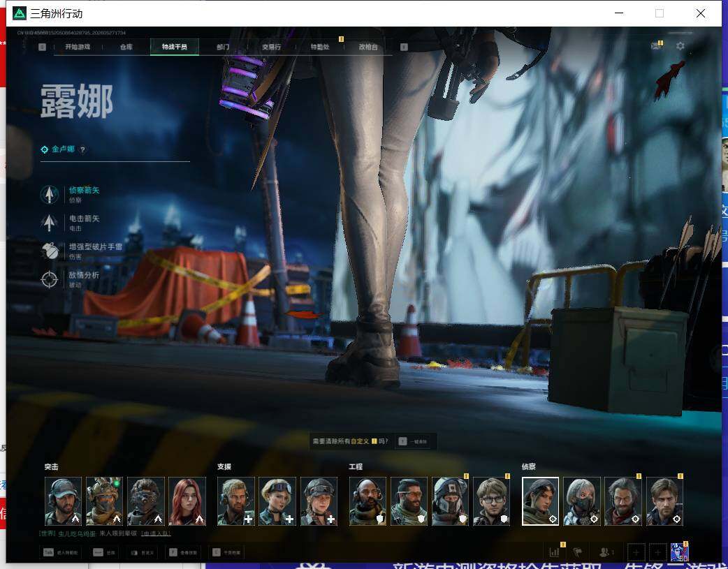Click the 一键清除 clear-all button
The image size is (728, 569).
[x=413, y=441]
